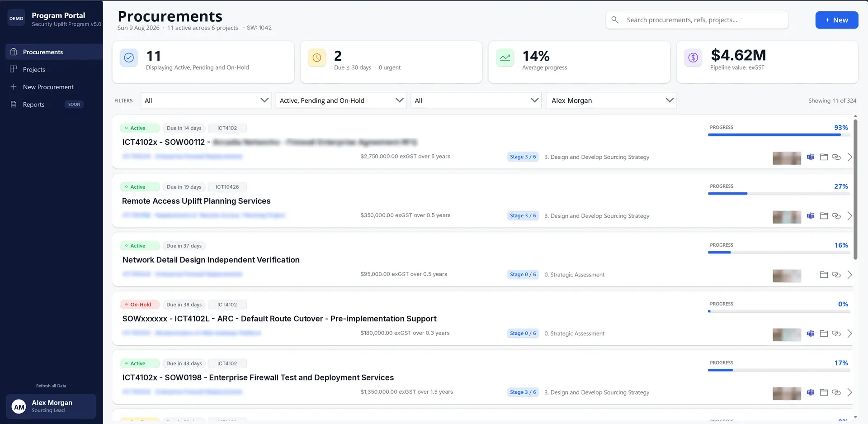Click the 16% progress bar

point(779,252)
